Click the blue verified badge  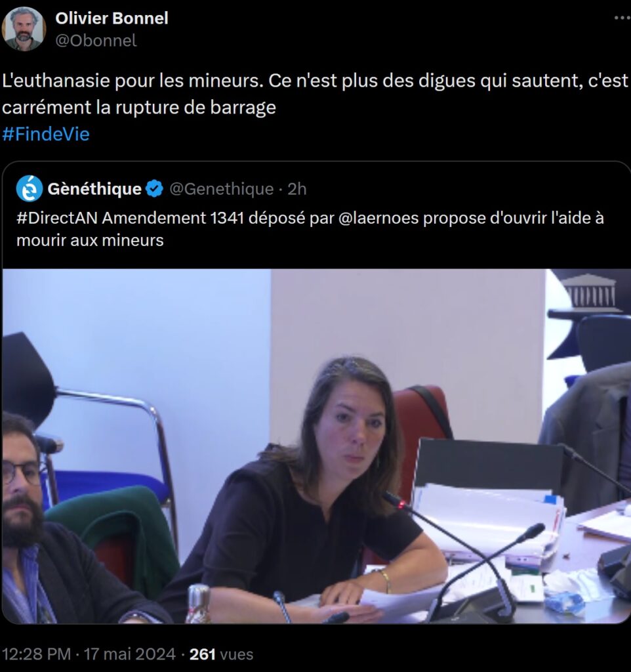154,189
